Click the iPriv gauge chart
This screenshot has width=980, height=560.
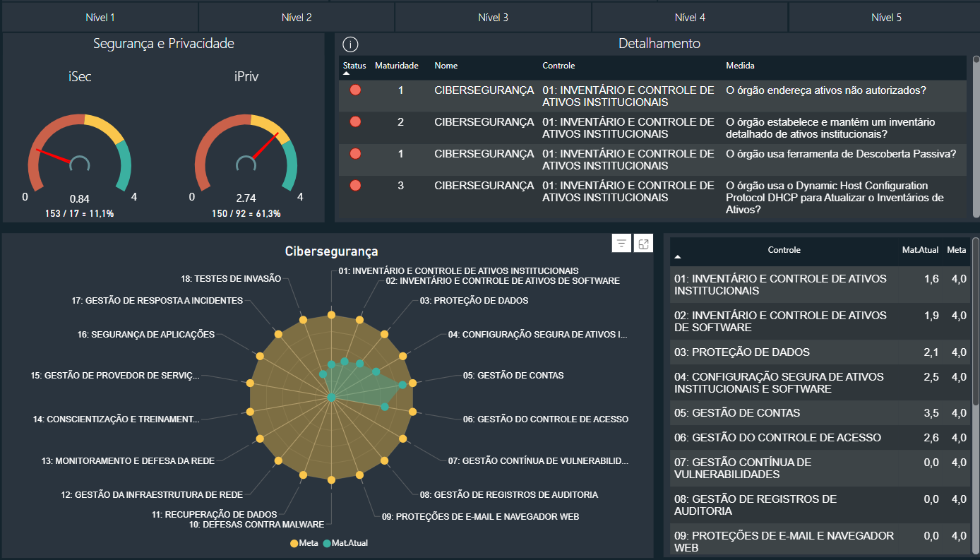click(x=246, y=152)
